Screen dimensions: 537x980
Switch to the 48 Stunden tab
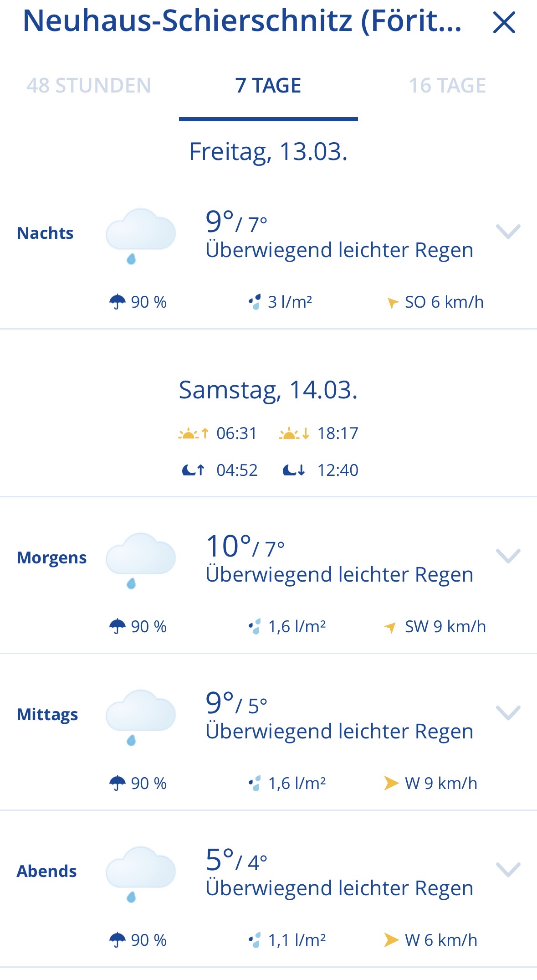89,86
